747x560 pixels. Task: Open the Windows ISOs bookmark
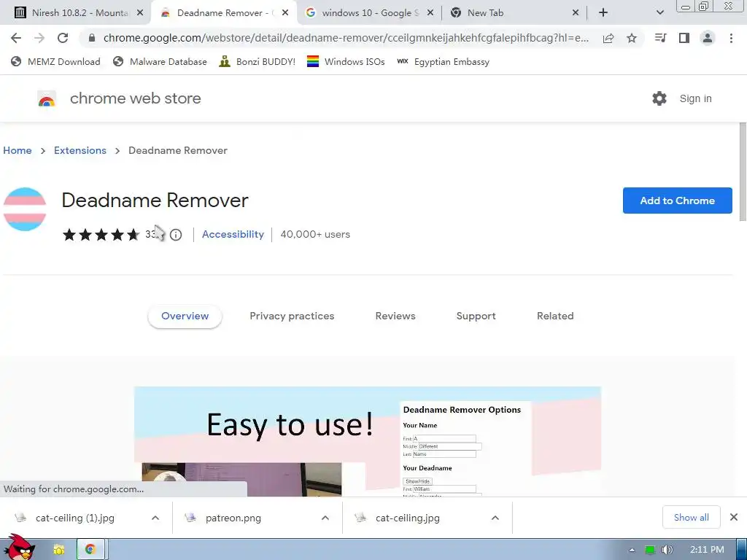346,61
